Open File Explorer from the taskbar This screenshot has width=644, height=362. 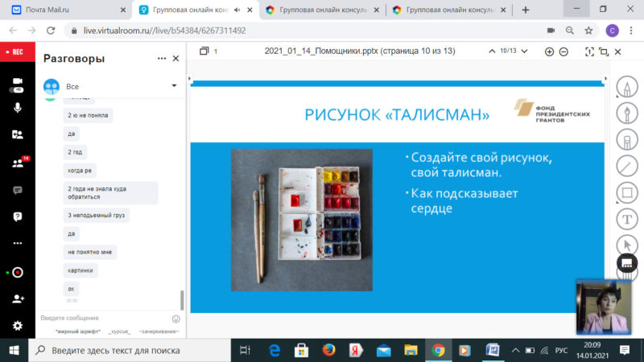click(x=411, y=350)
